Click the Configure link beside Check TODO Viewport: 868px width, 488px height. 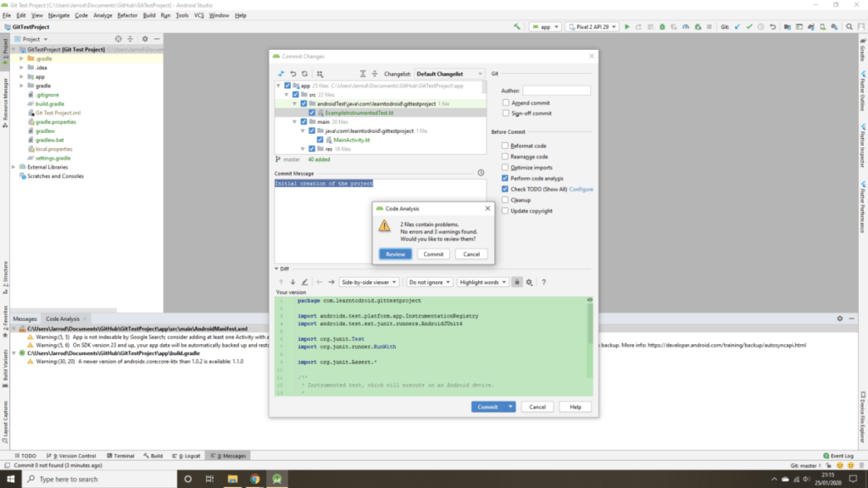pyautogui.click(x=581, y=189)
